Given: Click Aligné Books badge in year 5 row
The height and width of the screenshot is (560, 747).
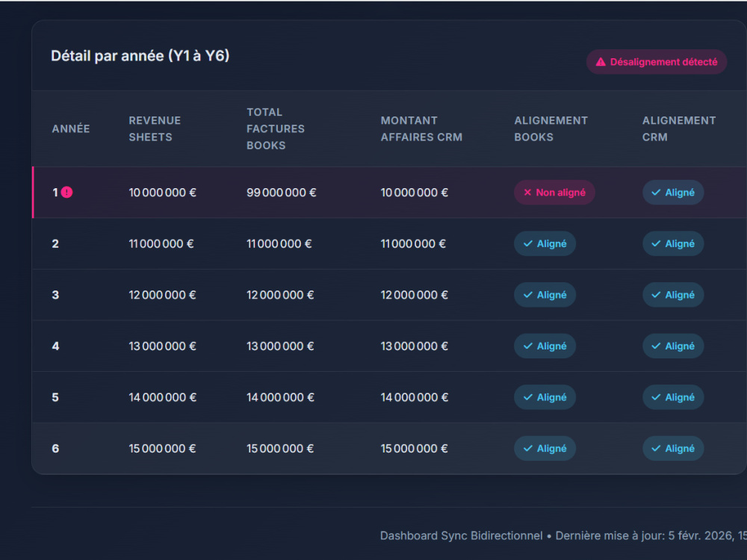Looking at the screenshot, I should click(x=545, y=397).
